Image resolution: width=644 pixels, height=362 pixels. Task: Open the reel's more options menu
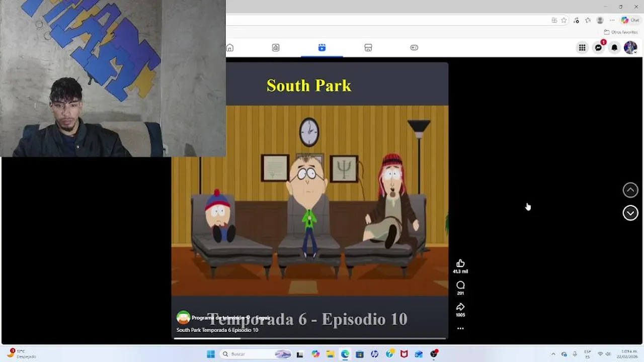460,328
